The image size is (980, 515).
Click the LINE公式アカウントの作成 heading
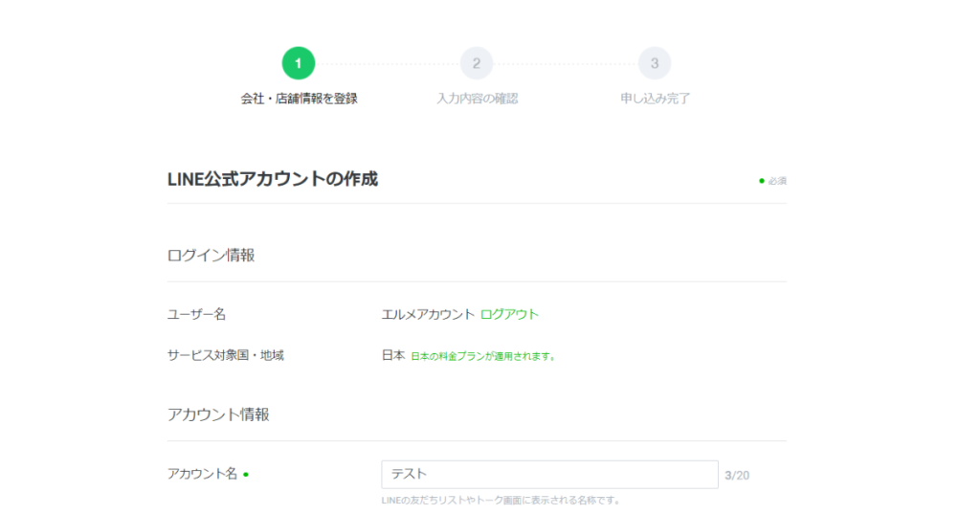(x=273, y=179)
